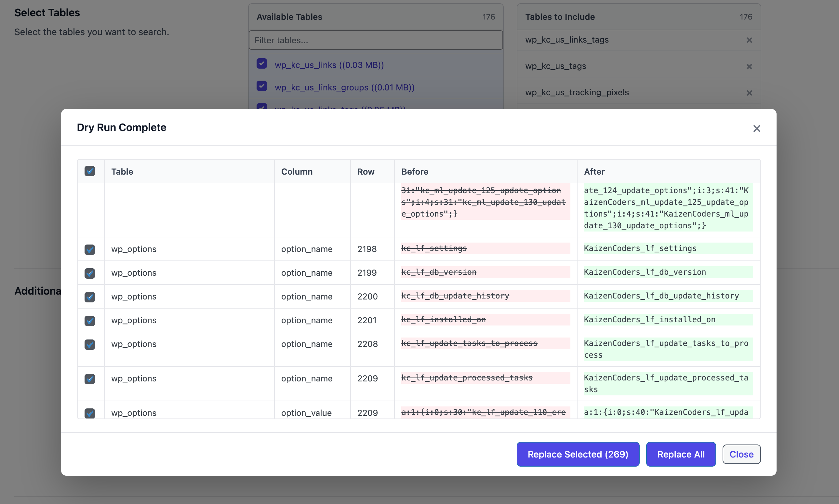Select the wp_kc_us_links_groups ((0.01 MB)) label
This screenshot has width=839, height=504.
point(344,87)
